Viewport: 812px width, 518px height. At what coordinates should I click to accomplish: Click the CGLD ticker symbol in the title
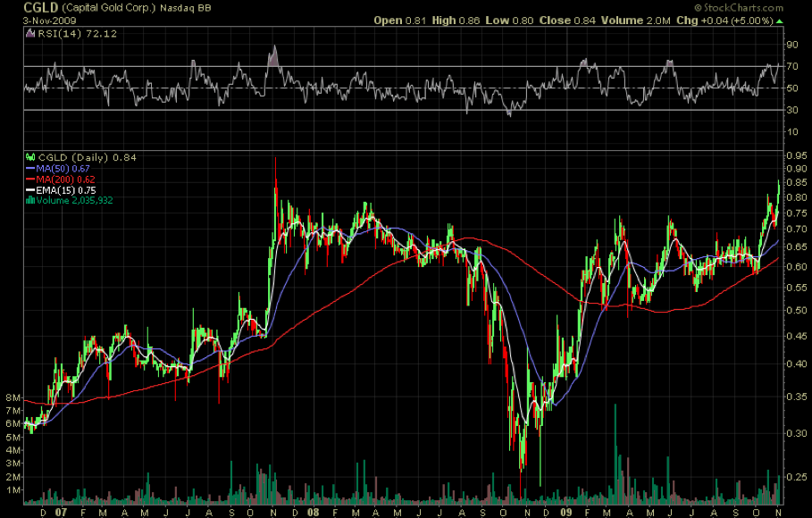point(41,8)
